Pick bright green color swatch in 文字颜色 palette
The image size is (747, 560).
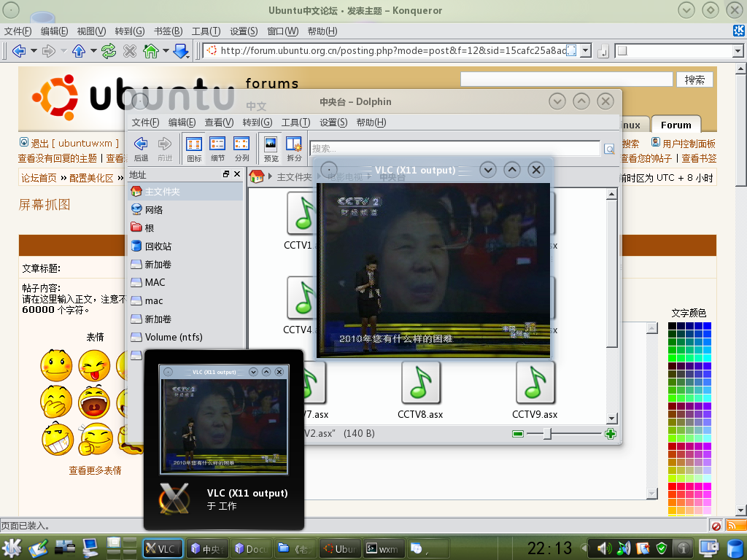click(672, 357)
